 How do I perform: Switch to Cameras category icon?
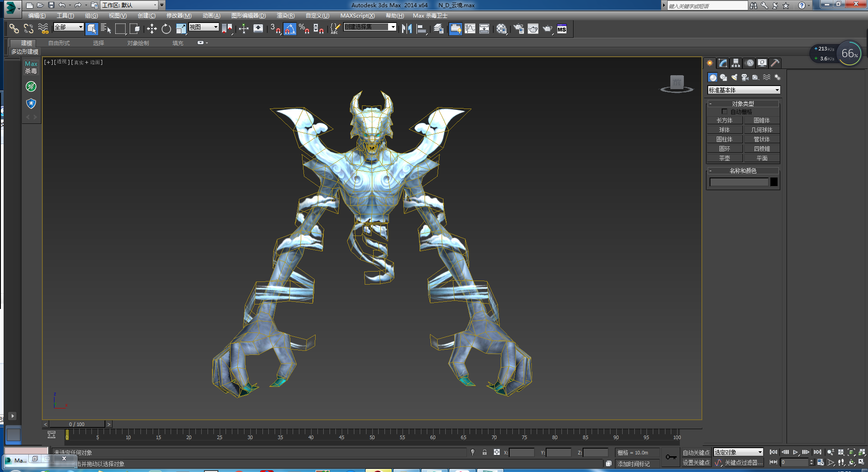point(745,77)
